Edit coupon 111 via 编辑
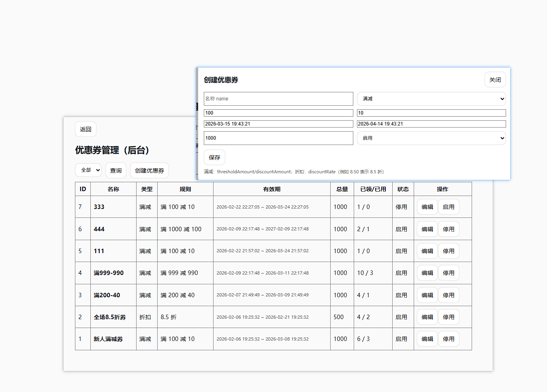Viewport: 547px width, 392px height. pyautogui.click(x=427, y=251)
